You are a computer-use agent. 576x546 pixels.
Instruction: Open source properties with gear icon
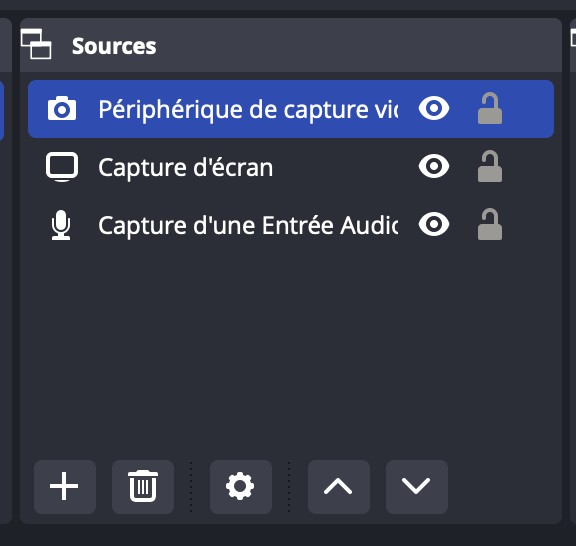(x=241, y=486)
